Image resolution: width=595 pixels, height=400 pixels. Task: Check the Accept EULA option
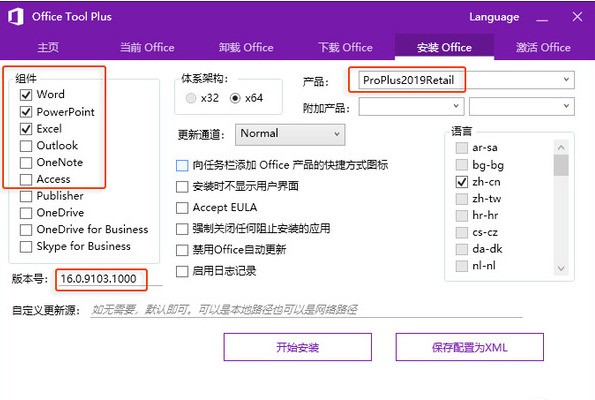point(182,208)
